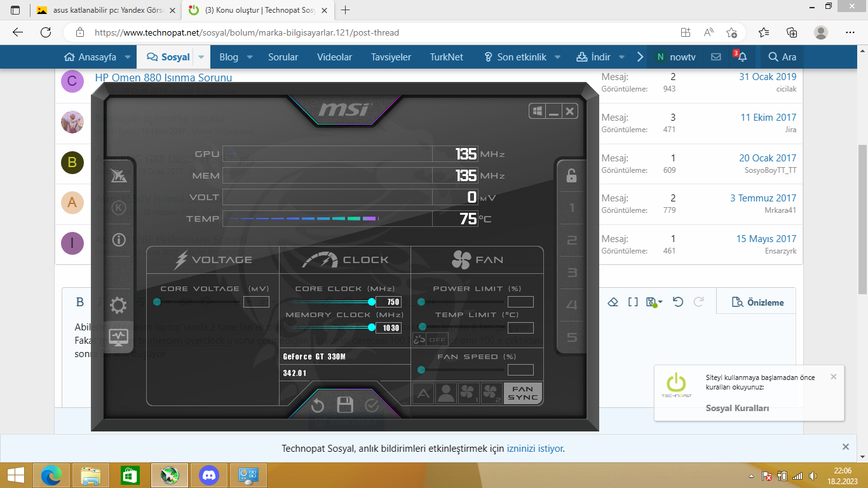Load Afterburner profile slot 1
868x488 pixels.
[572, 208]
